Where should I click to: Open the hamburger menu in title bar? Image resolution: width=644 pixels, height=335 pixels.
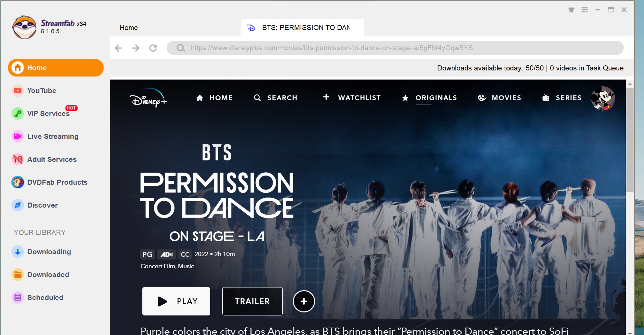(x=585, y=10)
